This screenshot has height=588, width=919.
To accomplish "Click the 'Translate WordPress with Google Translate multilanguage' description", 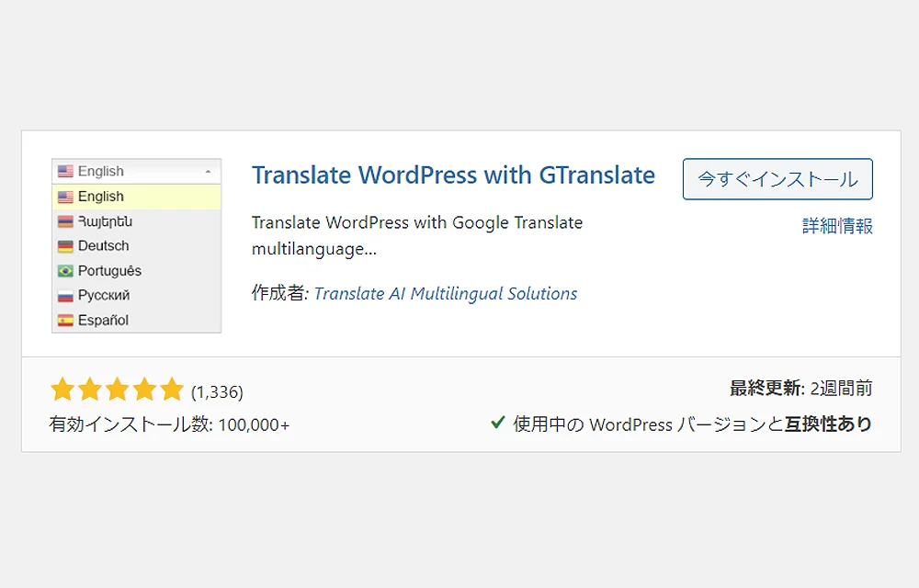I will tap(417, 235).
